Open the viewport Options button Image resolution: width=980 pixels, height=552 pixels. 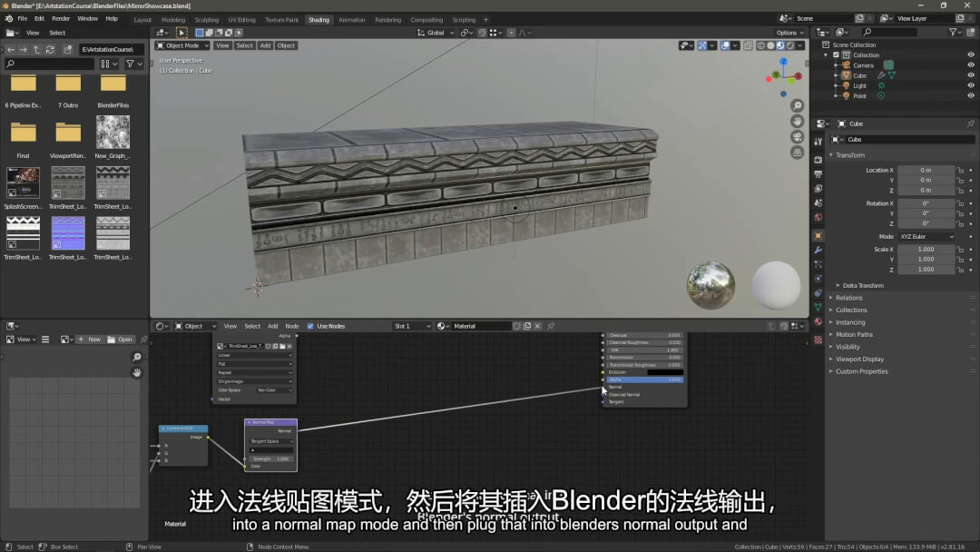pos(789,33)
